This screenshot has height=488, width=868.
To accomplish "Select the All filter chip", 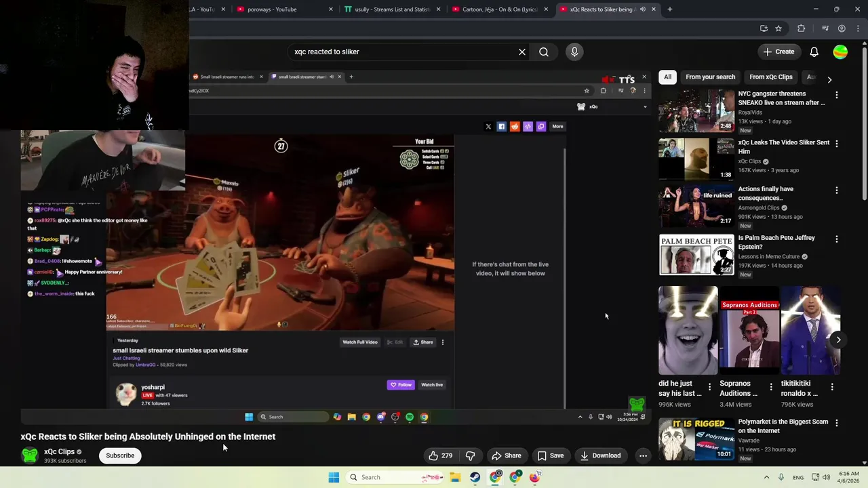I will click(667, 77).
